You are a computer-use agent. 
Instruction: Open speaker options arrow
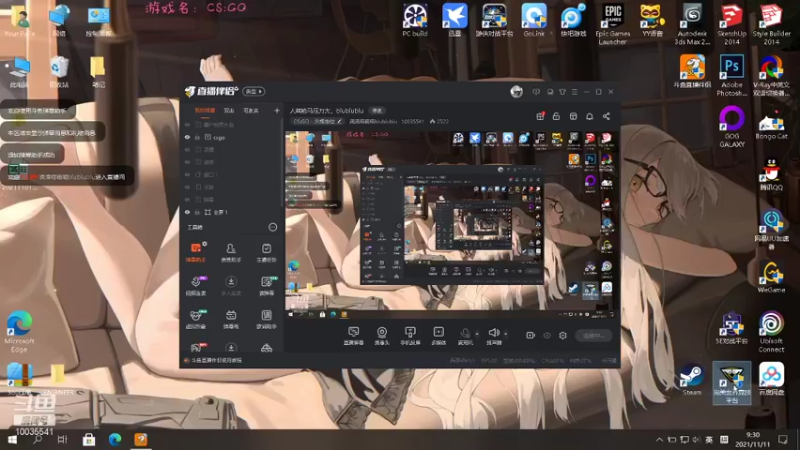coord(506,334)
